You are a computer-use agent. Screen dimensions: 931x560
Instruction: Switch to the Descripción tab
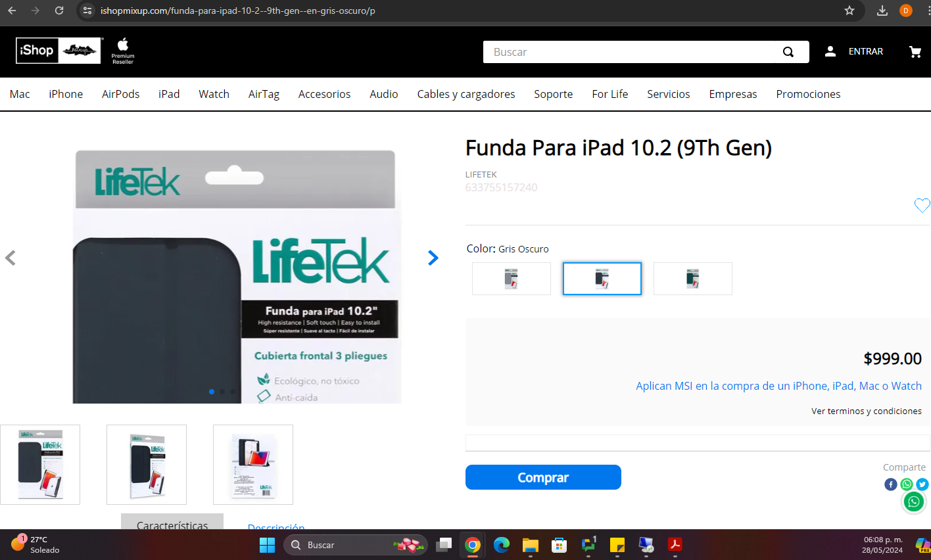pos(276,526)
